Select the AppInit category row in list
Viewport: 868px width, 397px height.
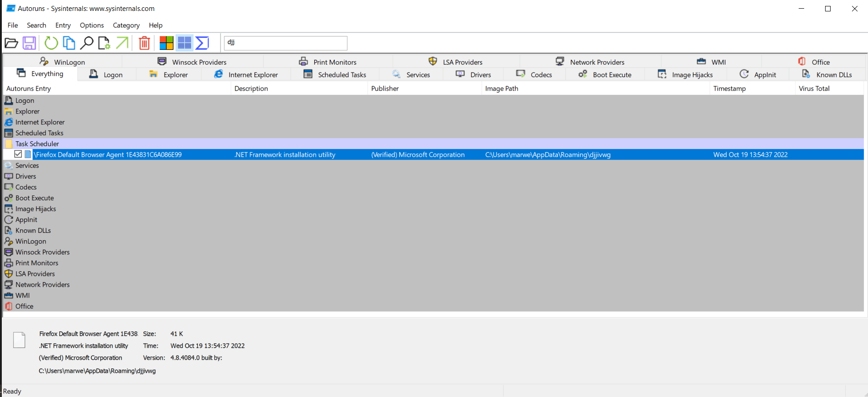point(434,220)
